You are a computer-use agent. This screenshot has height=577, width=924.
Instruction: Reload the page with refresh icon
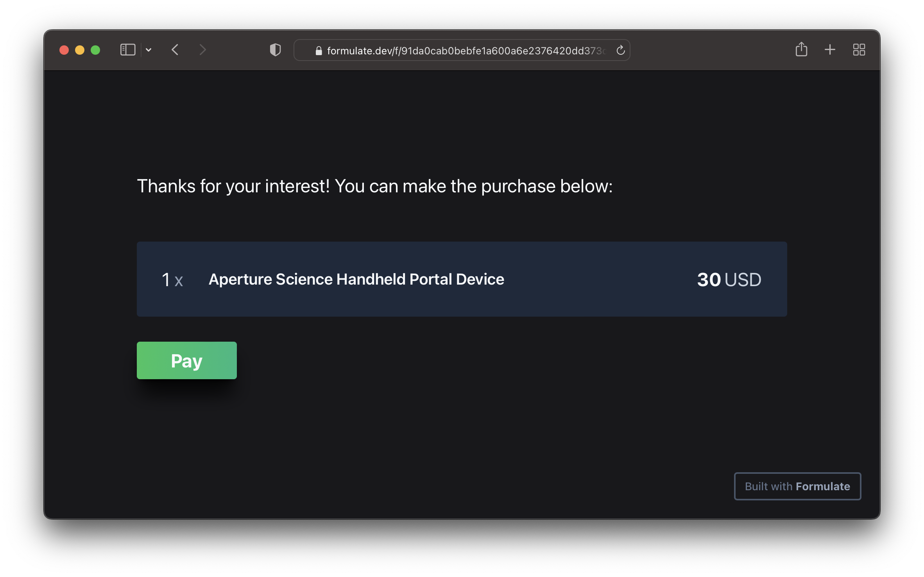[x=620, y=50]
